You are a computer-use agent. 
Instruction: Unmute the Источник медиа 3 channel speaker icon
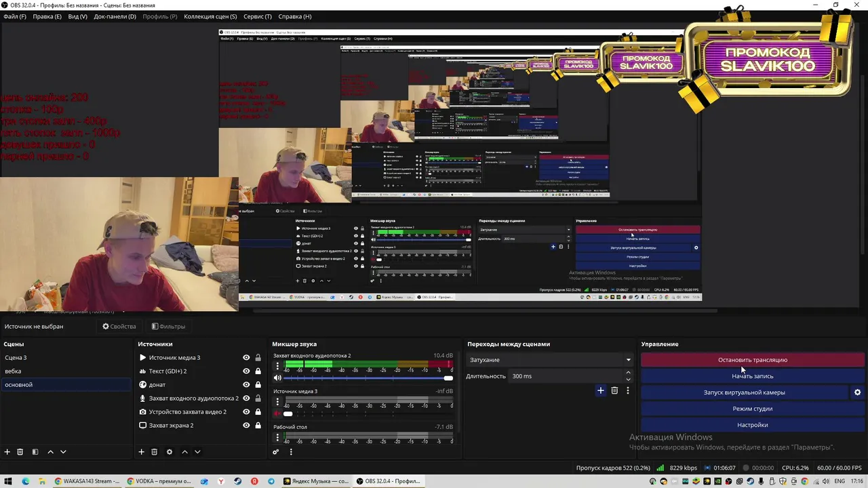(x=277, y=413)
